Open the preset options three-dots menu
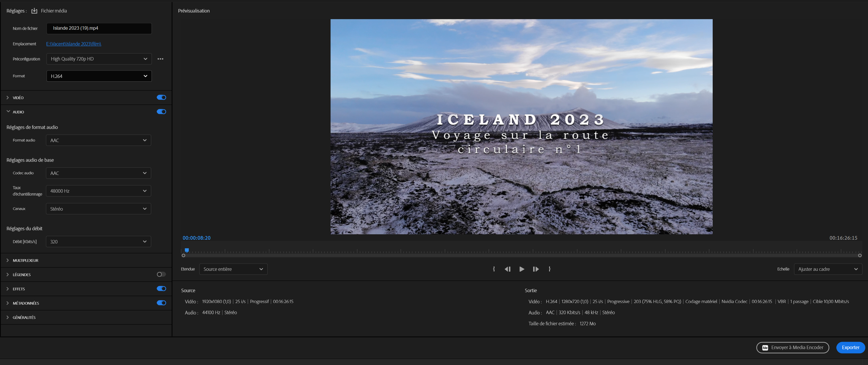Image resolution: width=868 pixels, height=365 pixels. pyautogui.click(x=160, y=59)
